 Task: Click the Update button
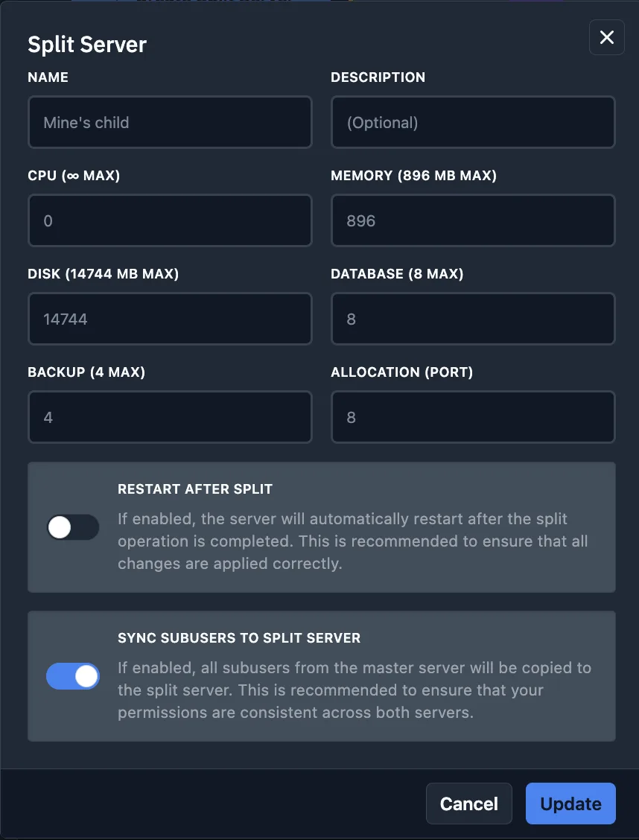[x=570, y=804]
